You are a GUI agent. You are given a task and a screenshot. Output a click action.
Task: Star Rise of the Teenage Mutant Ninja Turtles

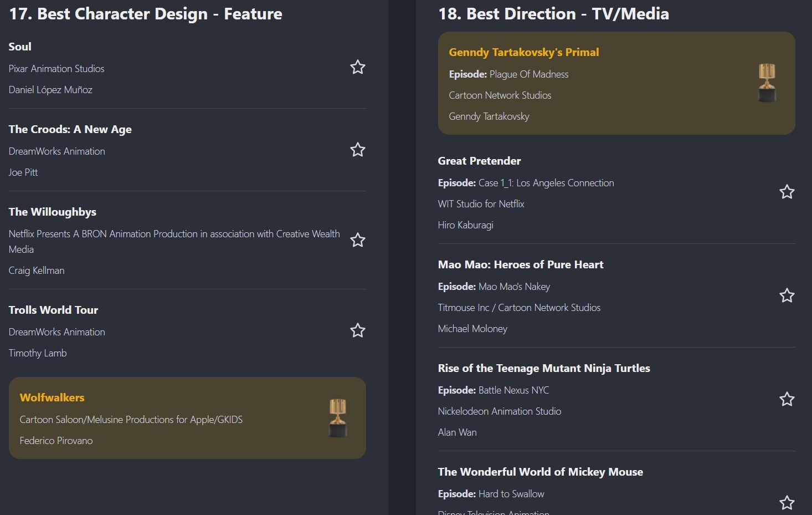click(787, 399)
